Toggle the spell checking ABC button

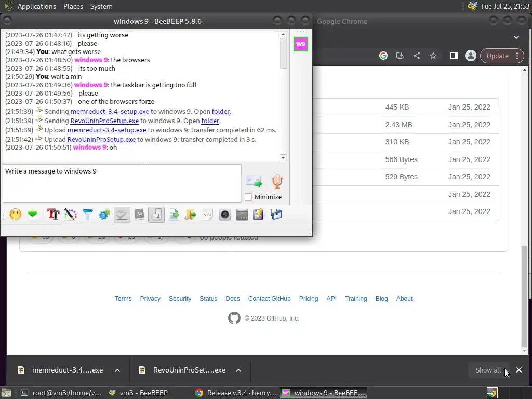pyautogui.click(x=122, y=215)
